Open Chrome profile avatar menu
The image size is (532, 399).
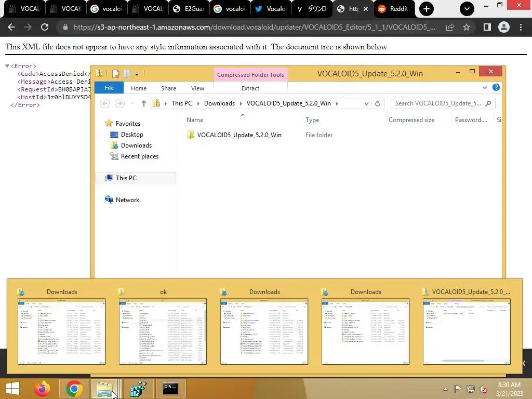click(504, 27)
